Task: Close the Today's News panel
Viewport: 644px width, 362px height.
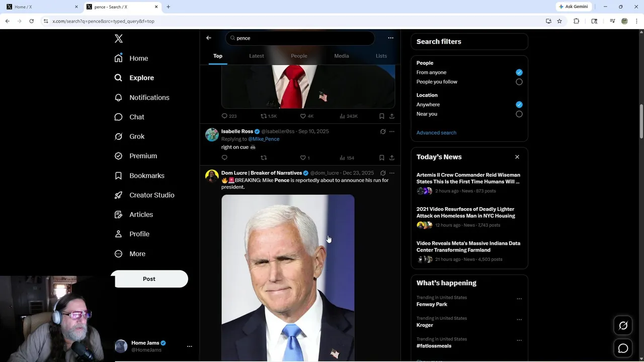Action: pos(517,157)
